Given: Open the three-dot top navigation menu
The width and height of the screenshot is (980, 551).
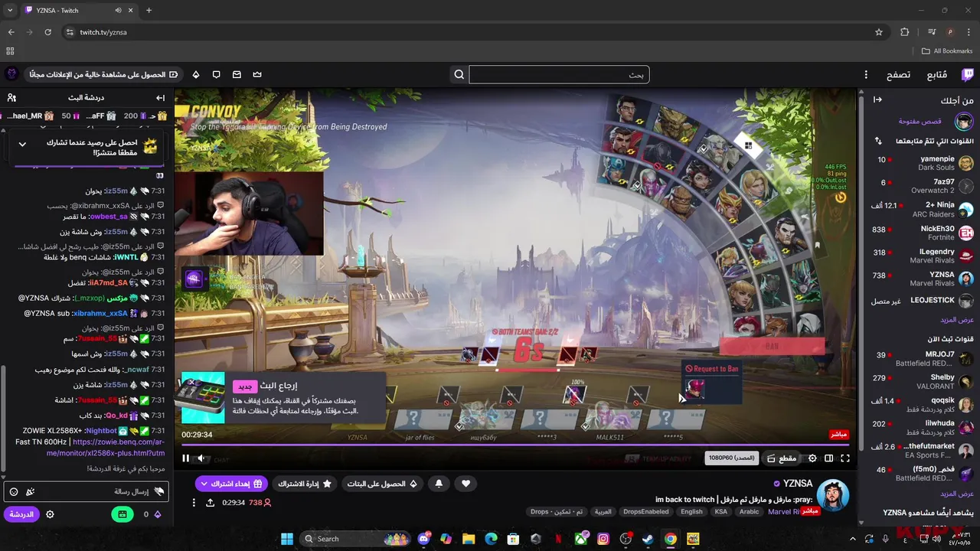Looking at the screenshot, I should pyautogui.click(x=866, y=74).
